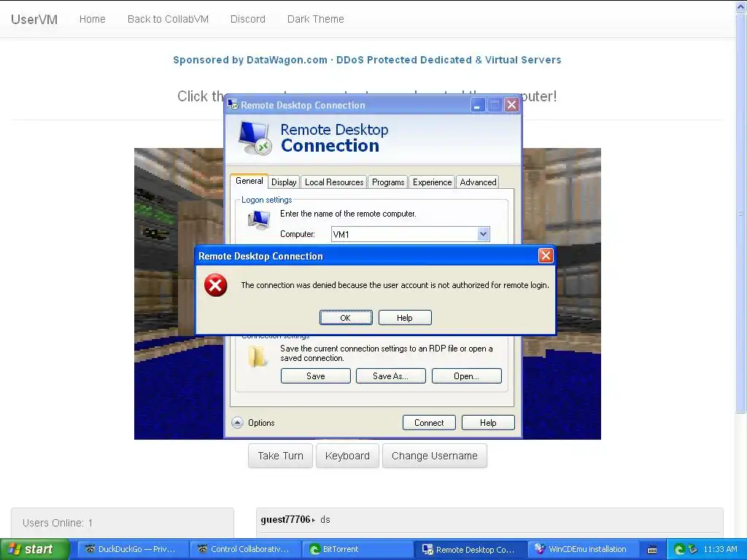Click the Open... saved connection button

pyautogui.click(x=466, y=376)
